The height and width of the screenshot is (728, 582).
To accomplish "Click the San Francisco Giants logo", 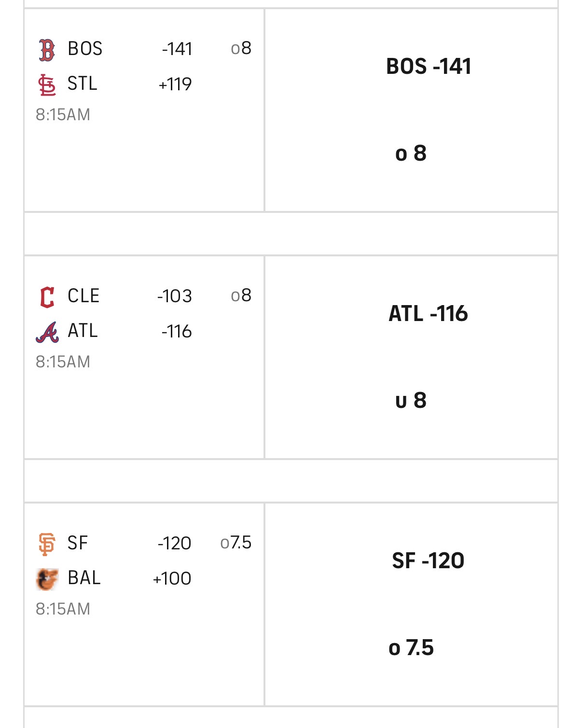I will [x=47, y=544].
